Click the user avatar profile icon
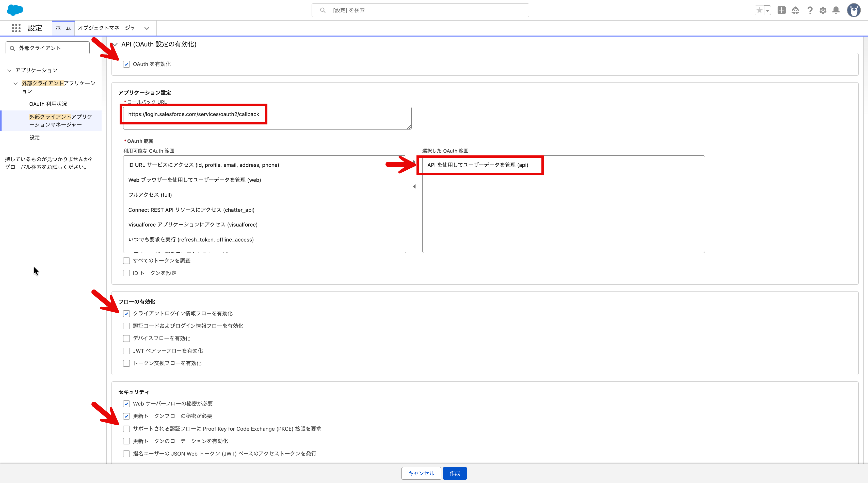Screen dimensions: 868x483 click(x=854, y=10)
